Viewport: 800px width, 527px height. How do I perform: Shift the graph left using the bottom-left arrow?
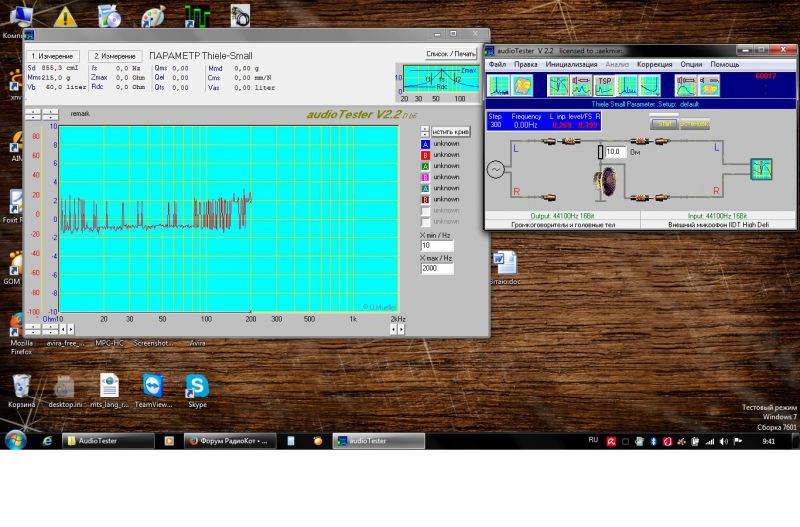(x=63, y=330)
